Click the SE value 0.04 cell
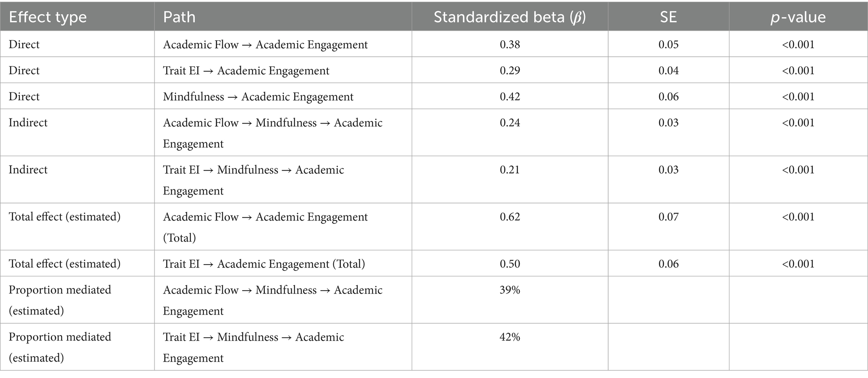This screenshot has height=378, width=868. [668, 71]
